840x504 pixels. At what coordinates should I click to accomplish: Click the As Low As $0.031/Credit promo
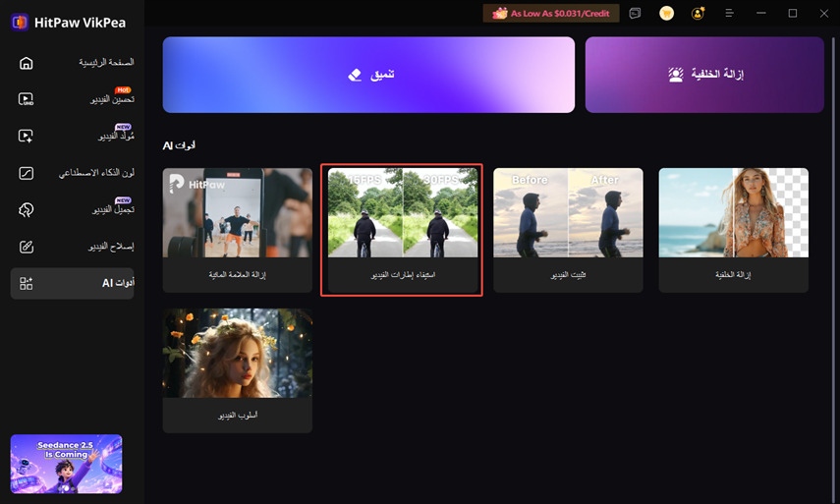tap(551, 14)
